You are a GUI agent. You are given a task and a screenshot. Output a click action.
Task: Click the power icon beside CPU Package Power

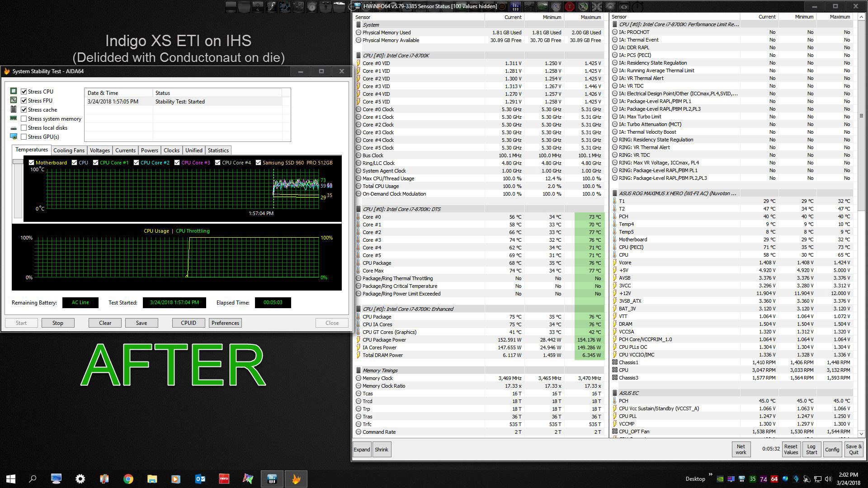(359, 340)
